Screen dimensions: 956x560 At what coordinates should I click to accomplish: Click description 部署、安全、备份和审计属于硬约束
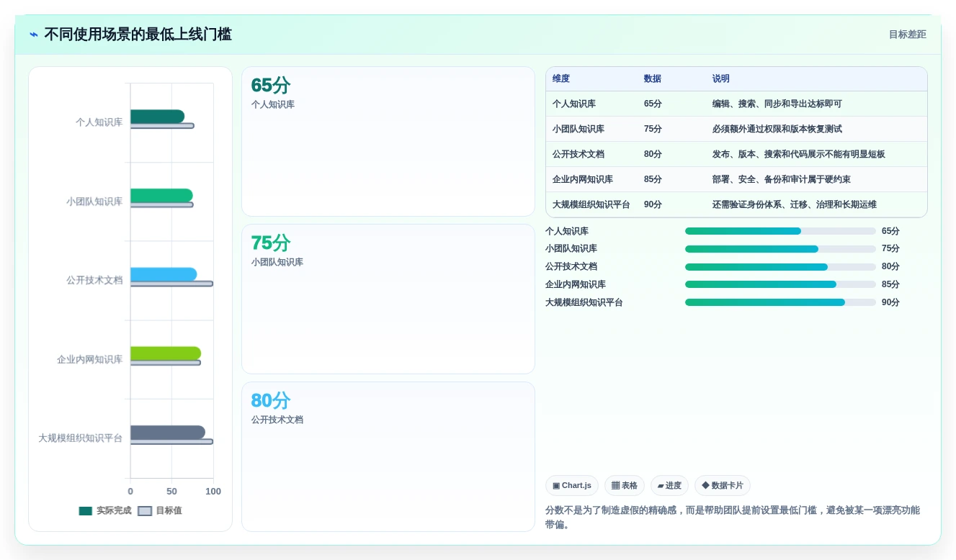[x=782, y=179]
